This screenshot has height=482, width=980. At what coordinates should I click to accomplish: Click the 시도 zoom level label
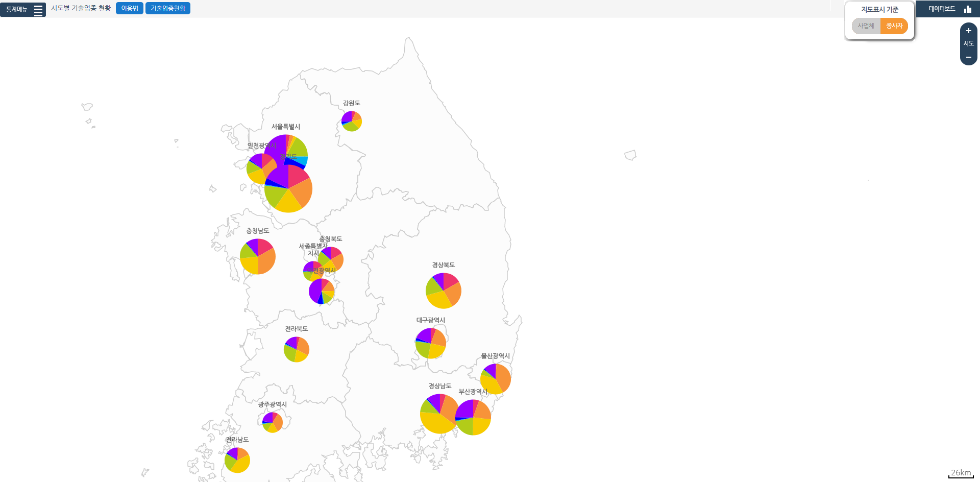click(x=968, y=43)
